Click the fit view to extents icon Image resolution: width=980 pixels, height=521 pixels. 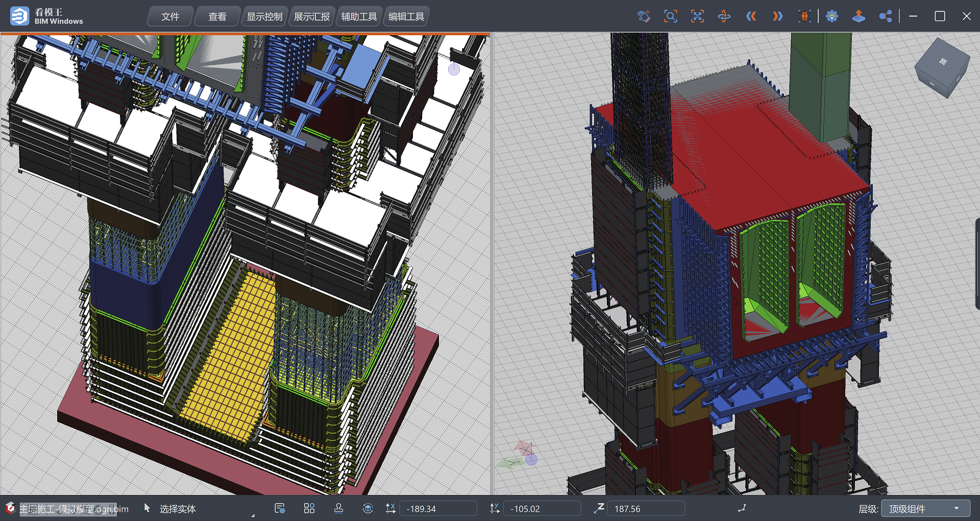(697, 16)
